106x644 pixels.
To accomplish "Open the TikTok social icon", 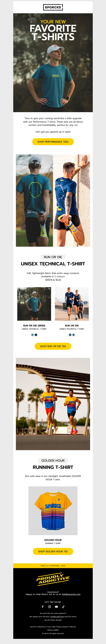I will tap(63, 607).
